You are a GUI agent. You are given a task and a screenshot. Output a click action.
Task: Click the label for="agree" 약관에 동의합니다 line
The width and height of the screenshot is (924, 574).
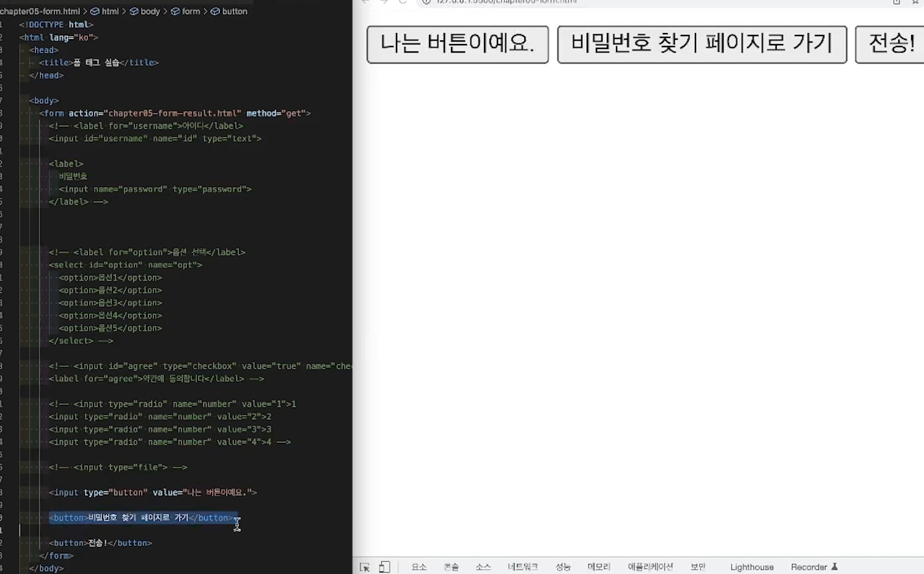coord(156,378)
